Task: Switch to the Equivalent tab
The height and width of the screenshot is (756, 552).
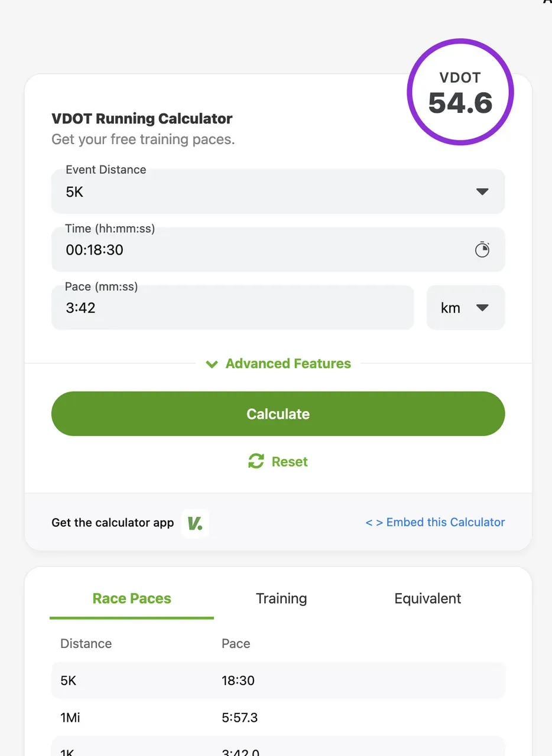Action: click(428, 598)
